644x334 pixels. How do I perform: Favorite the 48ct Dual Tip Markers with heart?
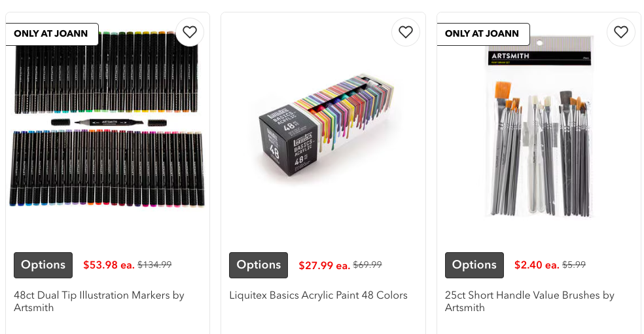[x=190, y=32]
